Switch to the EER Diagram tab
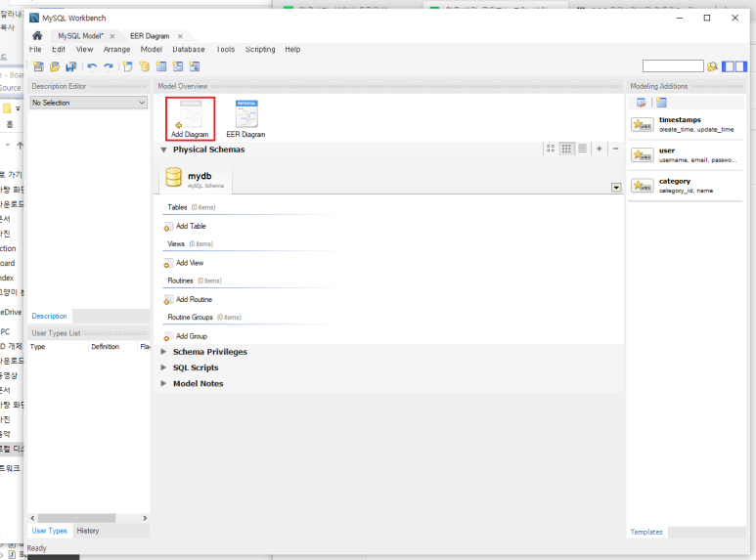 tap(150, 36)
